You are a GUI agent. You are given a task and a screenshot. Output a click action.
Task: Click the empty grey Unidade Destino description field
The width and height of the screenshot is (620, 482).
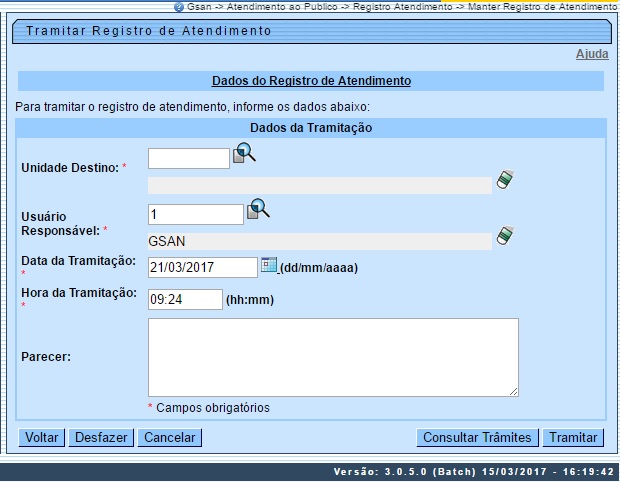[x=319, y=185]
